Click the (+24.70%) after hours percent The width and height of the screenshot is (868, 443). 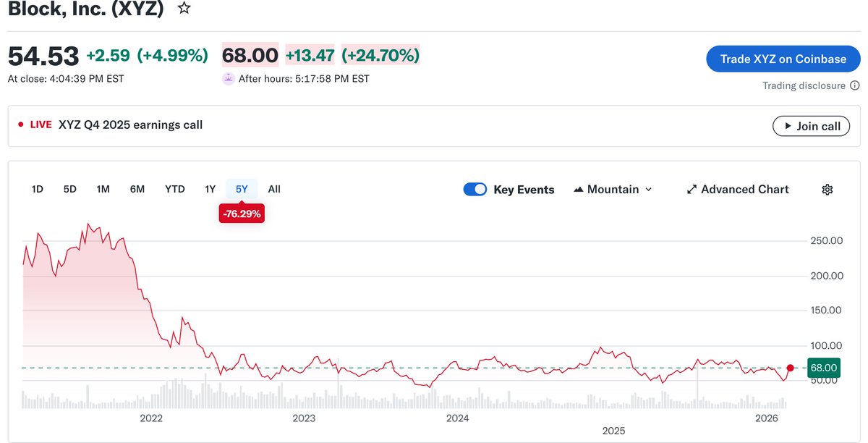(x=380, y=56)
